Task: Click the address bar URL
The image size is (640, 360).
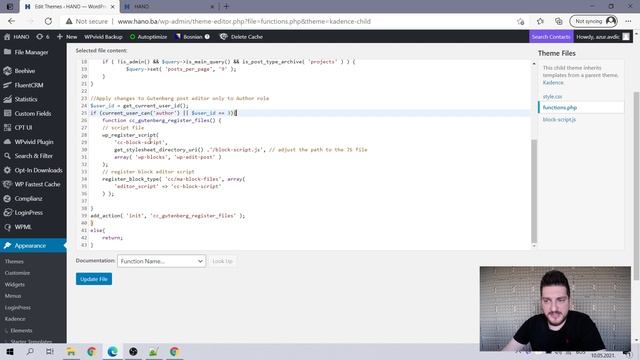Action: point(244,21)
